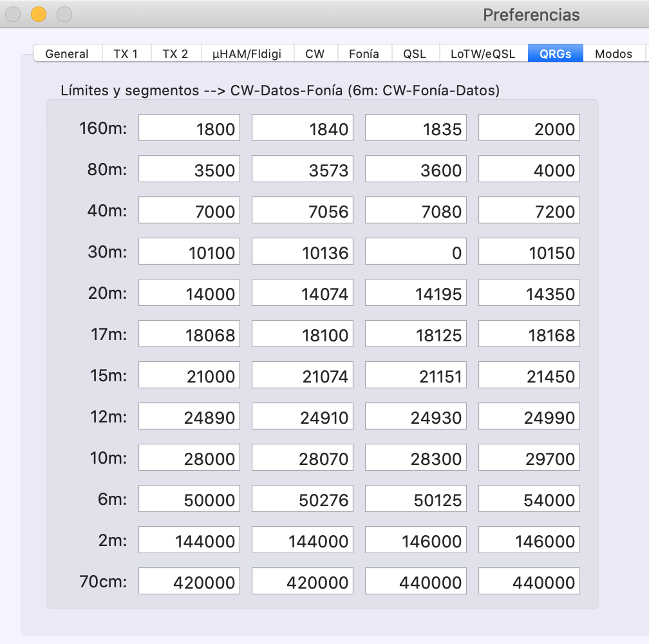649x644 pixels.
Task: Click the 160m field showing 1800
Action: pos(189,128)
